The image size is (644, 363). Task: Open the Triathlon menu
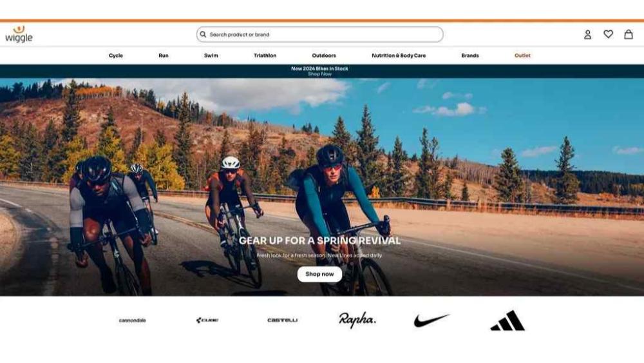265,55
